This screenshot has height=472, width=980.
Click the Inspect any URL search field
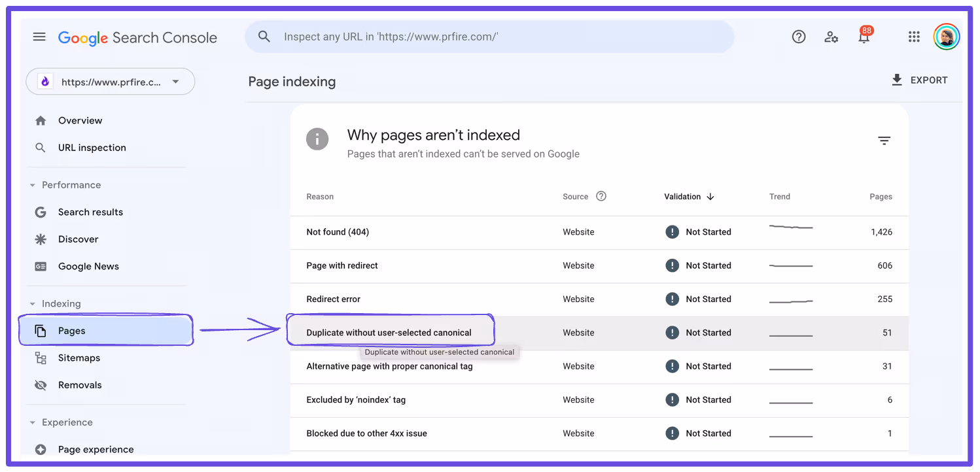click(489, 37)
